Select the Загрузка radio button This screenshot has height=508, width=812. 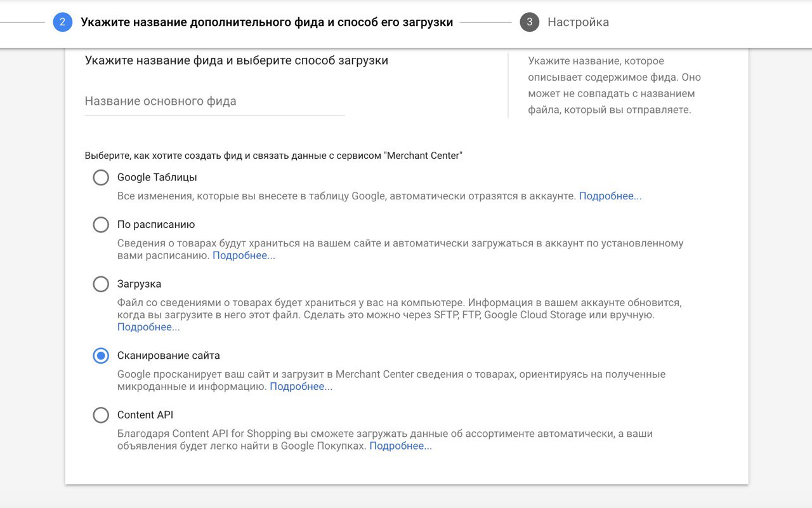(x=101, y=284)
